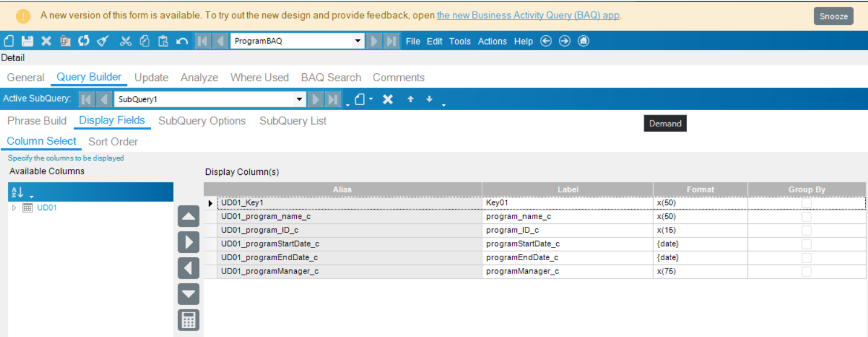868x337 pixels.
Task: Open the new Business Activity Query app link
Action: coord(528,16)
